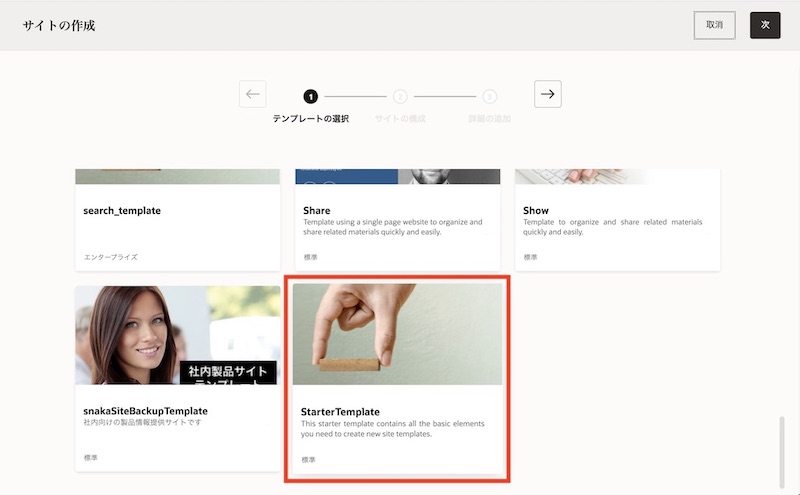
Task: Click the Share template title text
Action: click(317, 211)
